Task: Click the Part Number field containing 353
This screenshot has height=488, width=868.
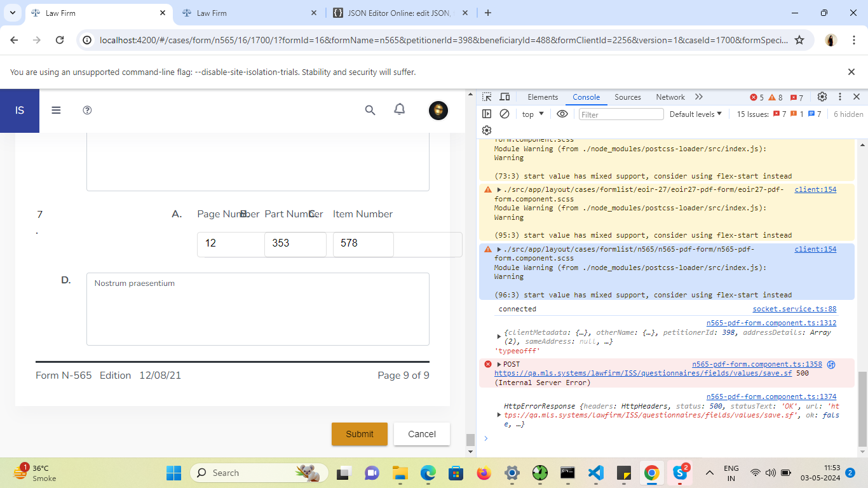Action: [295, 244]
